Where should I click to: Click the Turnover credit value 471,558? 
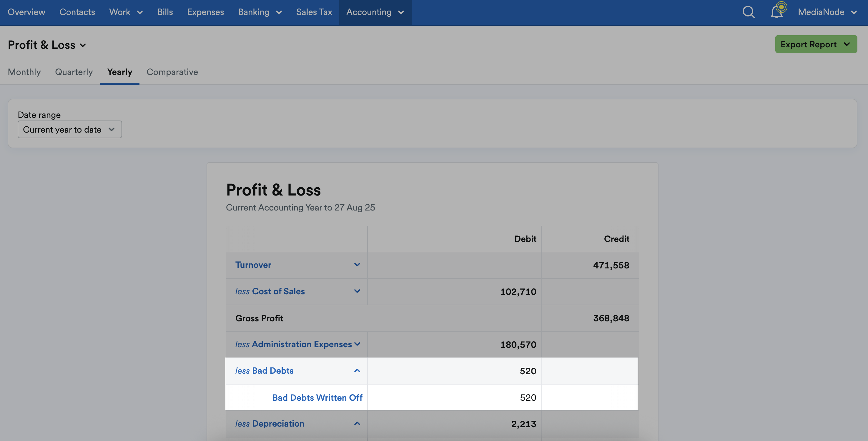(x=611, y=265)
